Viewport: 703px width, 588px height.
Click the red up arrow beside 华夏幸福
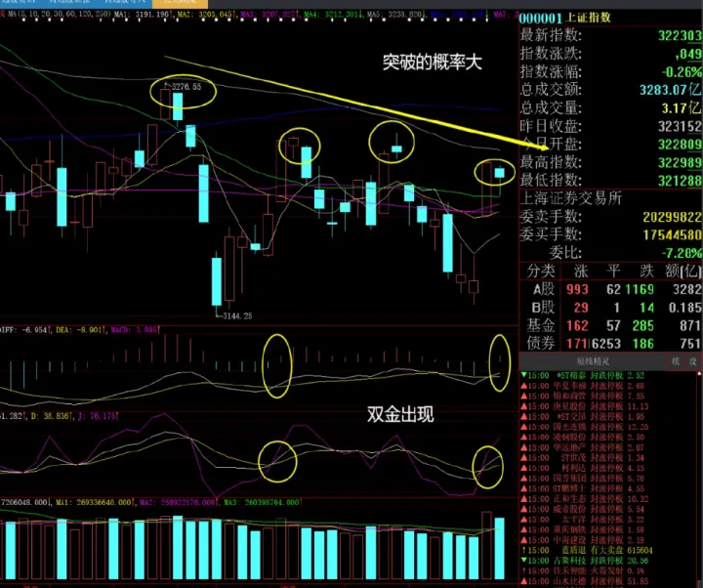pyautogui.click(x=522, y=386)
